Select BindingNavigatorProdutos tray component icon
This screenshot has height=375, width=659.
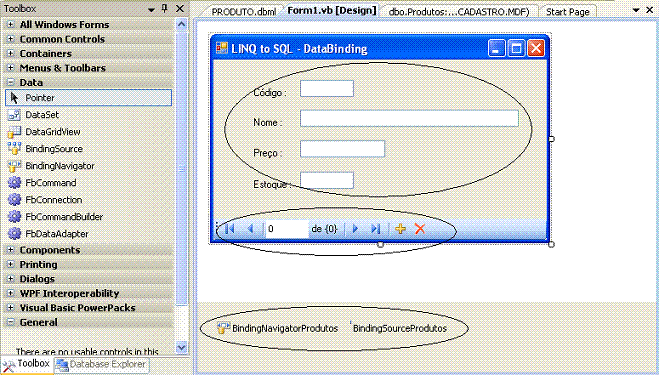click(x=223, y=328)
